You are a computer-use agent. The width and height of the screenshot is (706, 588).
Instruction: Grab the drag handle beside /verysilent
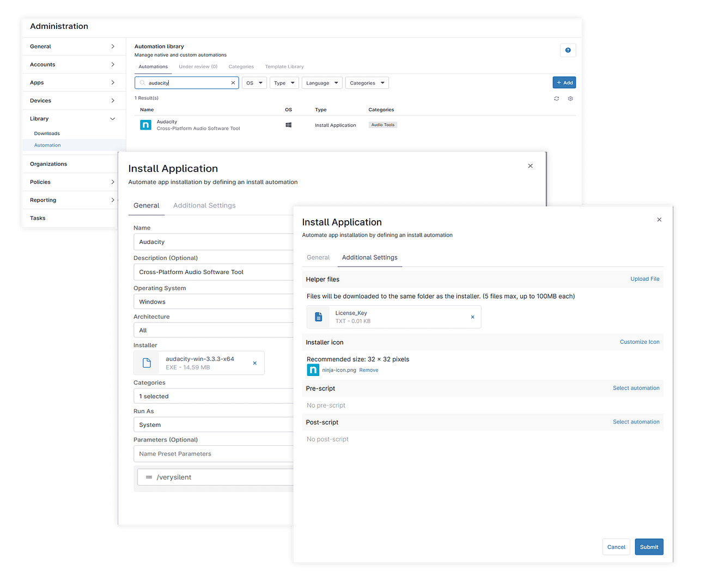coord(148,477)
